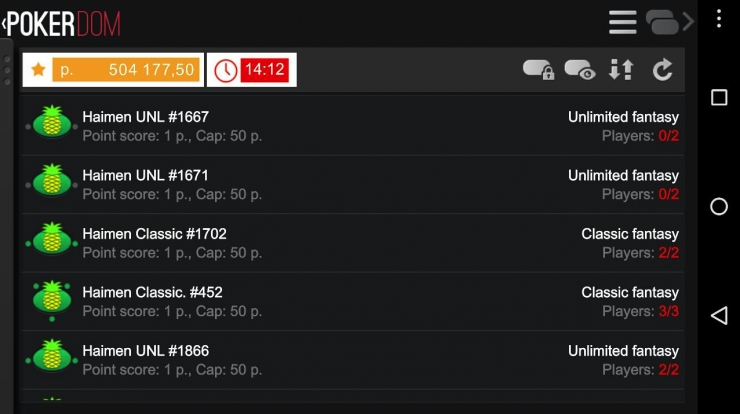Go back via the PokerDom left chevron
This screenshot has width=740, height=414.
click(4, 23)
